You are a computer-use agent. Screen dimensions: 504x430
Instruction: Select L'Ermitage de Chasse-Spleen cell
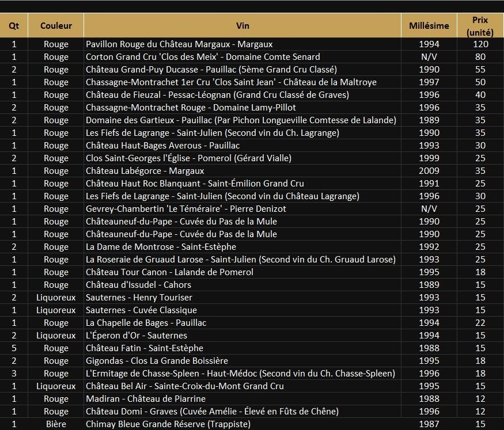point(242,374)
